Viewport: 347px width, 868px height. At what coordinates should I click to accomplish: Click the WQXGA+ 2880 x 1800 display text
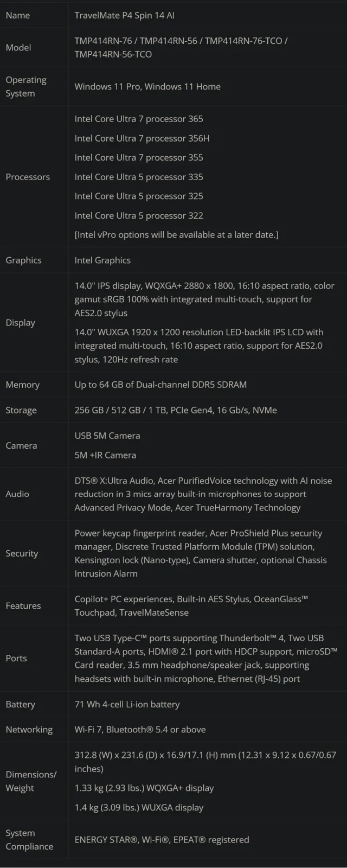(x=204, y=299)
